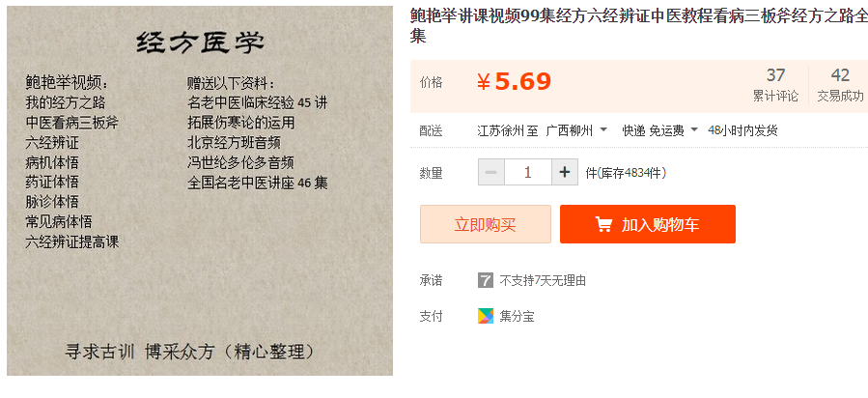Open the 快递 免运费 shipping dropdown
The image size is (868, 398).
pos(659,130)
